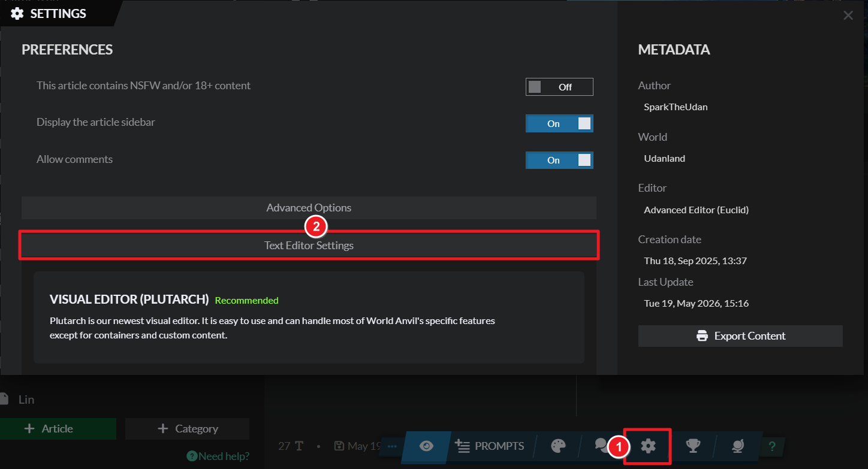Toggle the NSFW 18+ content switch
The image size is (868, 469).
point(559,87)
